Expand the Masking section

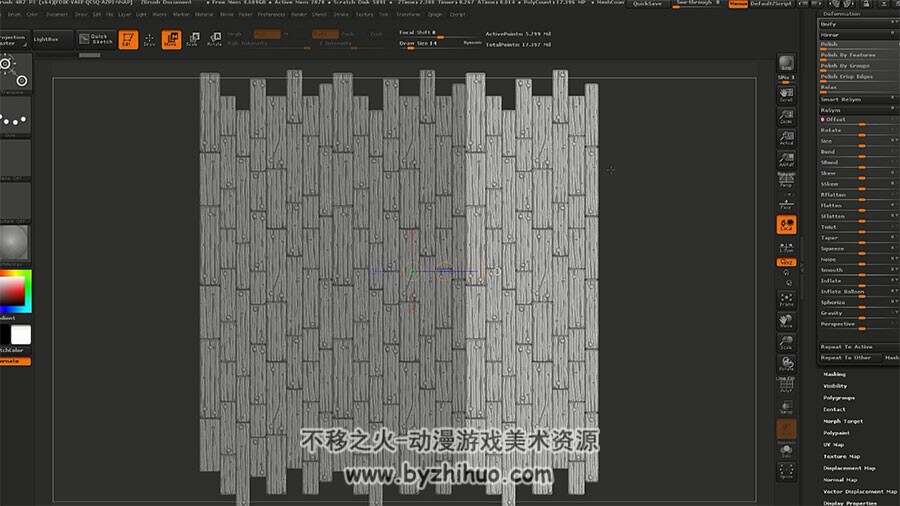point(834,374)
